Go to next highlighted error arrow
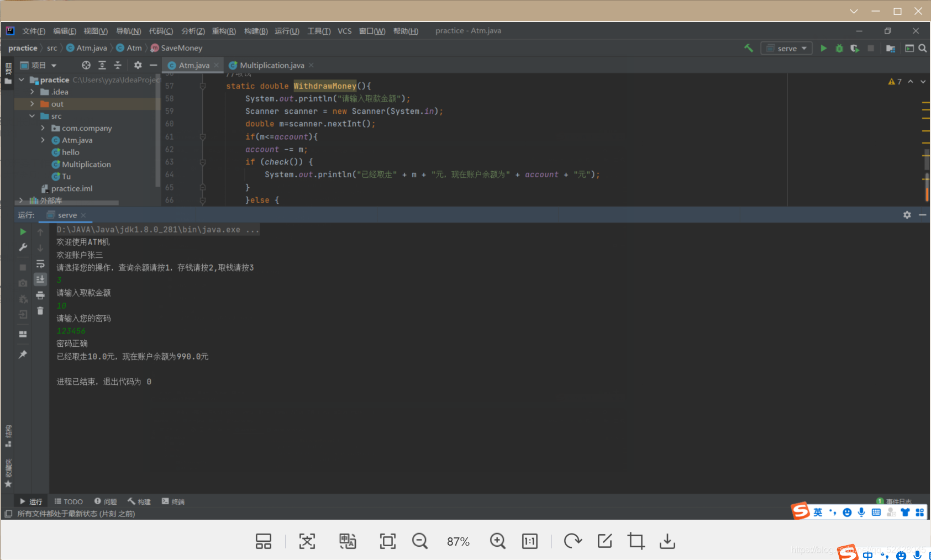The image size is (931, 560). [x=923, y=82]
